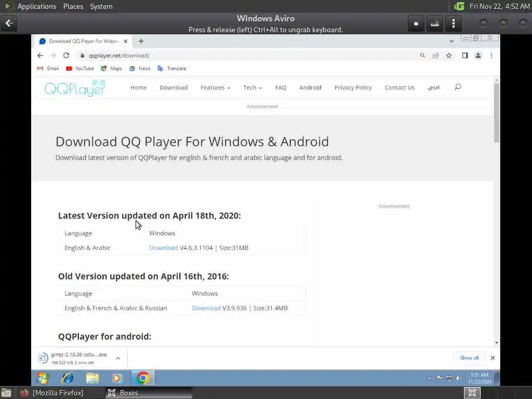Viewport: 532px width, 399px height.
Task: Expand the Tech menu
Action: tap(253, 87)
